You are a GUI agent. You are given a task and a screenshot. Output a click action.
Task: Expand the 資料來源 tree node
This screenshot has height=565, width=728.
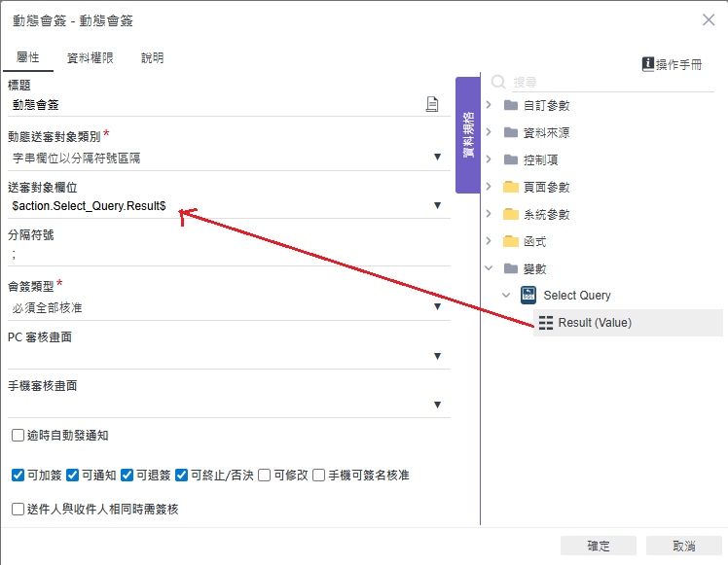click(x=489, y=132)
